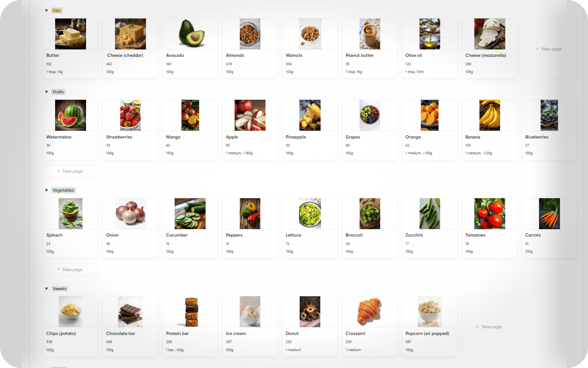Open the Watermelon card image
Viewport: 588px width, 368px height.
tap(70, 115)
